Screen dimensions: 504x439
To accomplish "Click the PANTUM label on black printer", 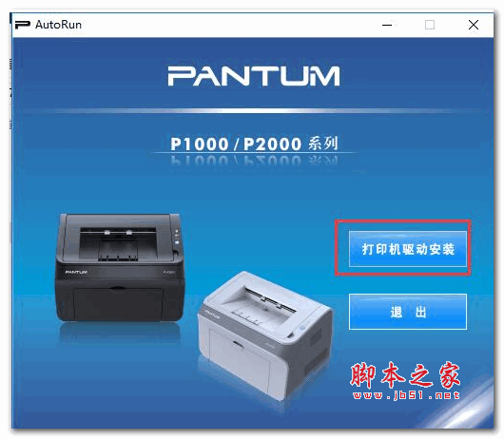I will click(x=76, y=273).
